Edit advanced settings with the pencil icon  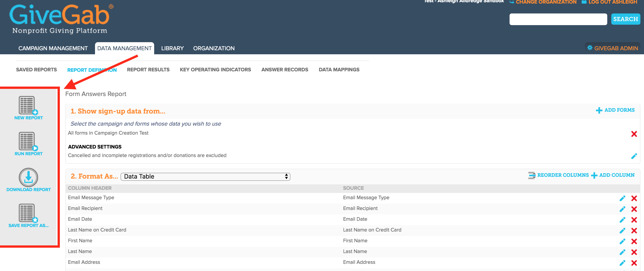[x=634, y=156]
